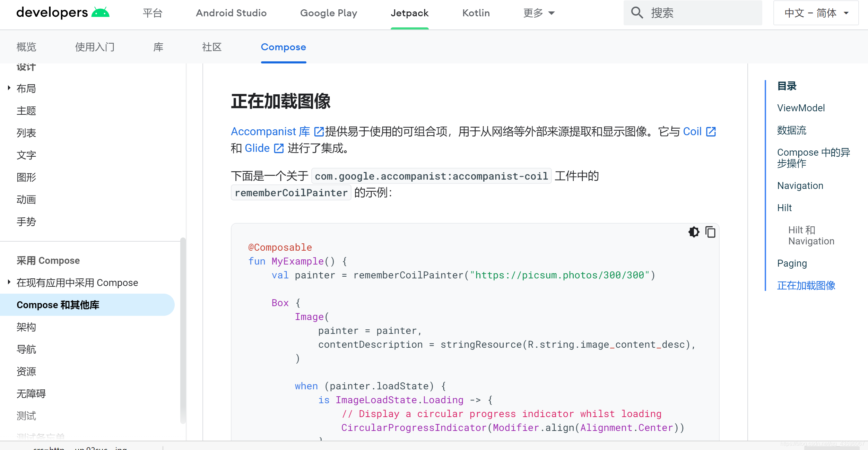Open the external link icon after Glide
Image resolution: width=868 pixels, height=450 pixels.
279,148
